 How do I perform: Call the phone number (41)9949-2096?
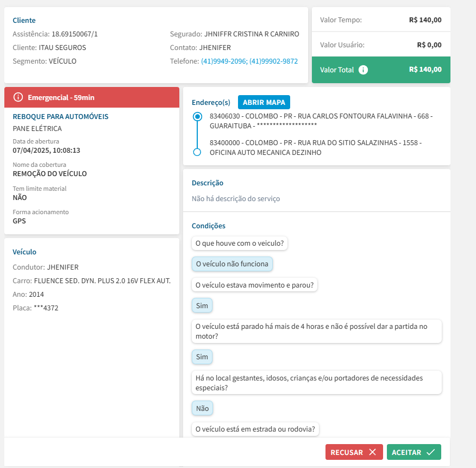pyautogui.click(x=224, y=61)
